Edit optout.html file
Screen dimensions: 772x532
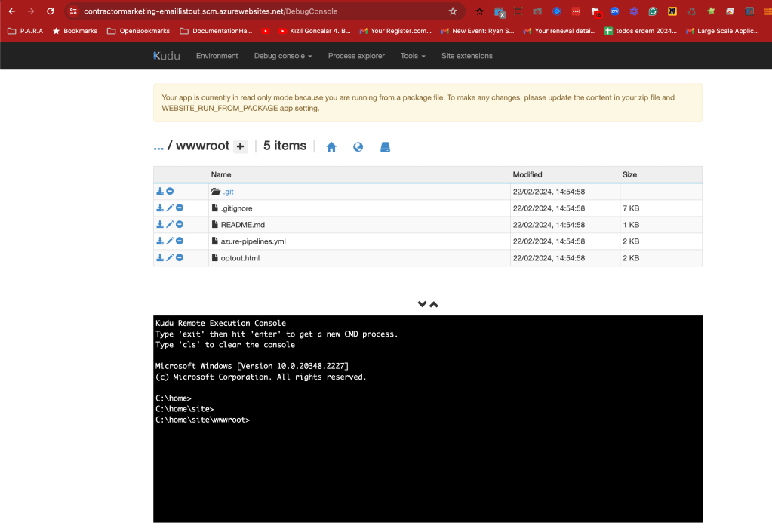[x=170, y=257]
